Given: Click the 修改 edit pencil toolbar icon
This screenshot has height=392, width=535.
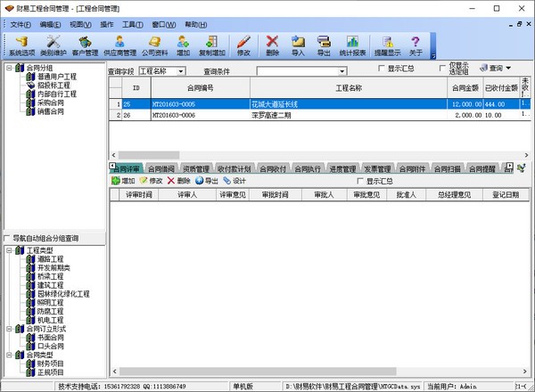Looking at the screenshot, I should pos(243,45).
